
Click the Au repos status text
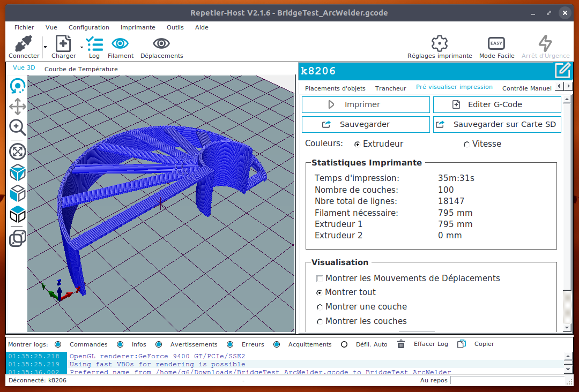pyautogui.click(x=434, y=380)
